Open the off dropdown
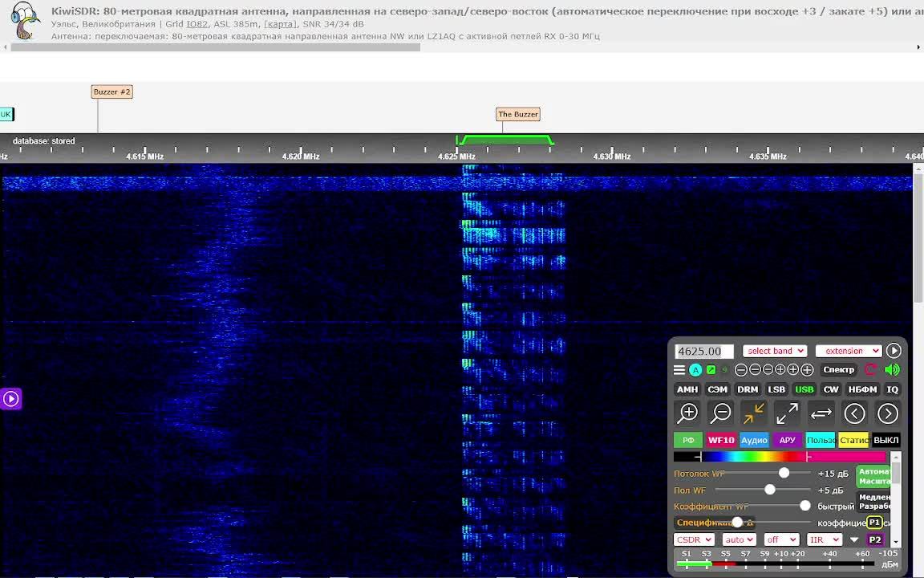The width and height of the screenshot is (924, 578). [x=781, y=539]
